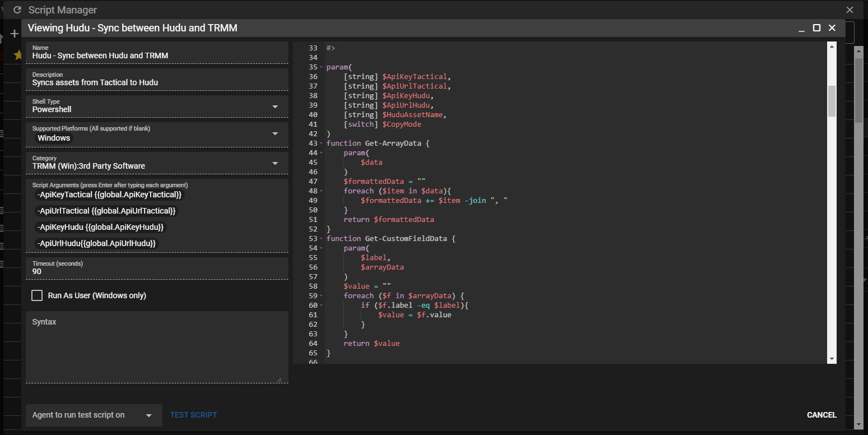This screenshot has height=435, width=868.
Task: Click the $ApiUrlHudu parameter on line 39
Action: 406,105
